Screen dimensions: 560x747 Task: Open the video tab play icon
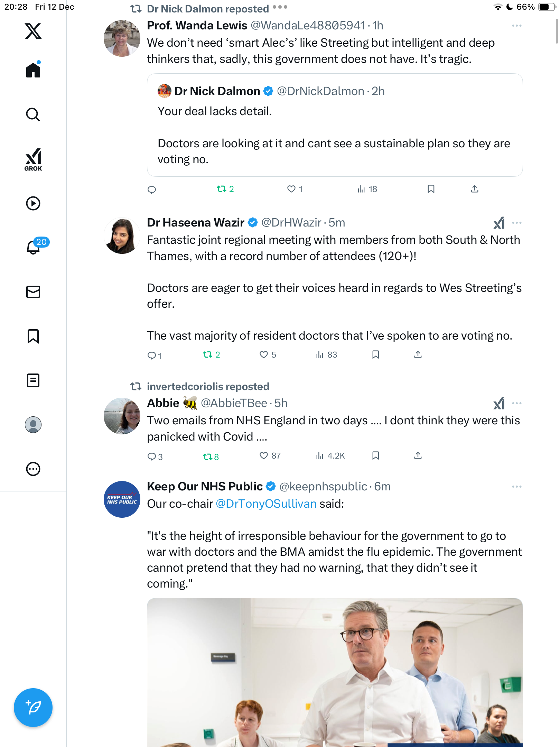(33, 203)
